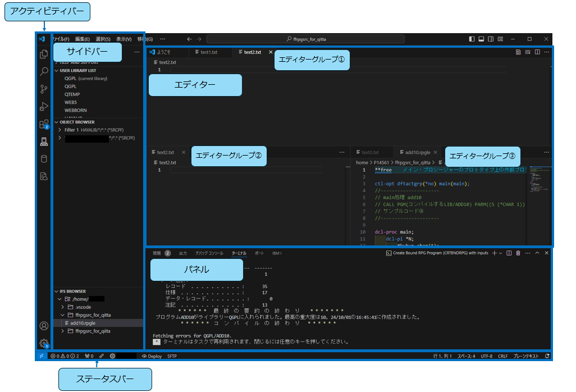
Task: Maximize the panel size with chevron up
Action: pyautogui.click(x=537, y=253)
